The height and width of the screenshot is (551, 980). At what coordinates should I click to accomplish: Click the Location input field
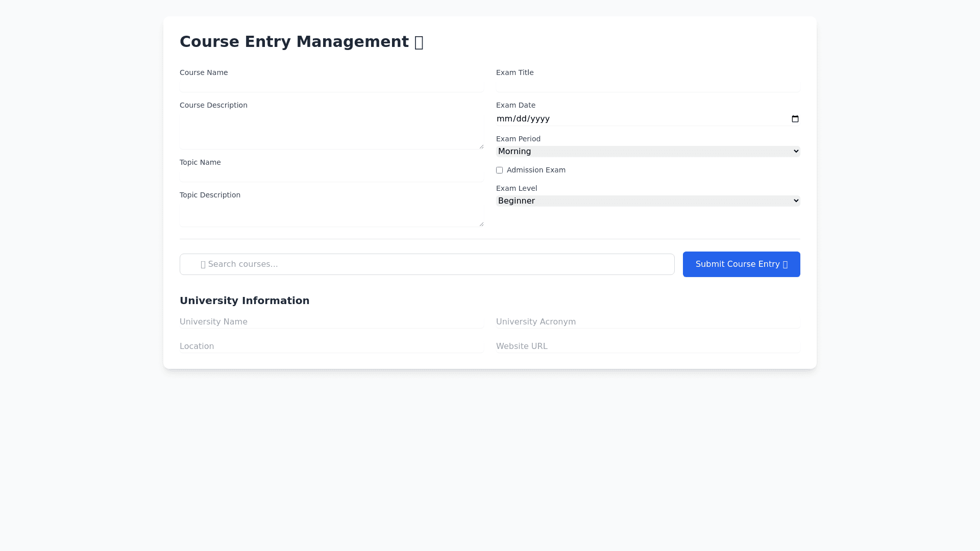pyautogui.click(x=332, y=346)
